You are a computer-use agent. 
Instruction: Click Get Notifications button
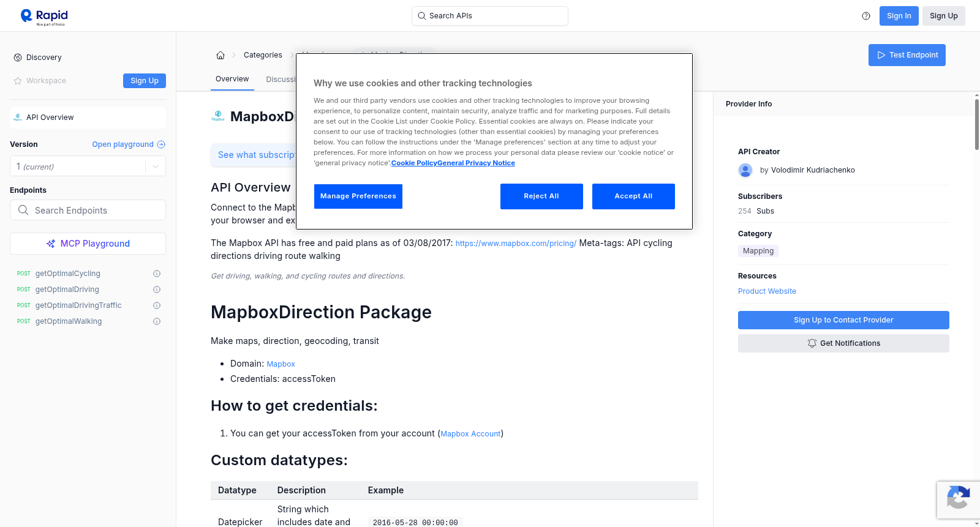843,343
